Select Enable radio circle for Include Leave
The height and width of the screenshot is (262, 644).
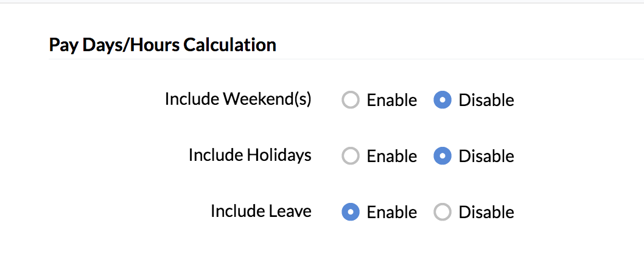click(351, 212)
